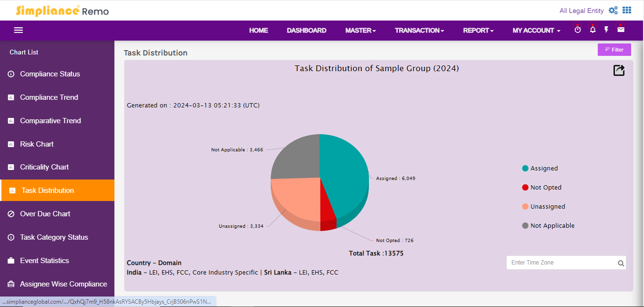This screenshot has height=307, width=644.
Task: Open the notification bell icon
Action: point(593,30)
